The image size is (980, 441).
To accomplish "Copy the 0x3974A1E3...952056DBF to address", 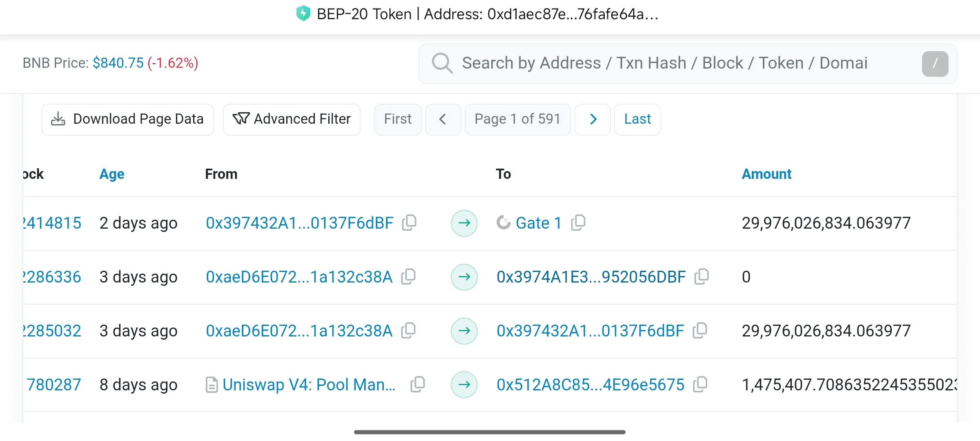I will click(x=702, y=276).
